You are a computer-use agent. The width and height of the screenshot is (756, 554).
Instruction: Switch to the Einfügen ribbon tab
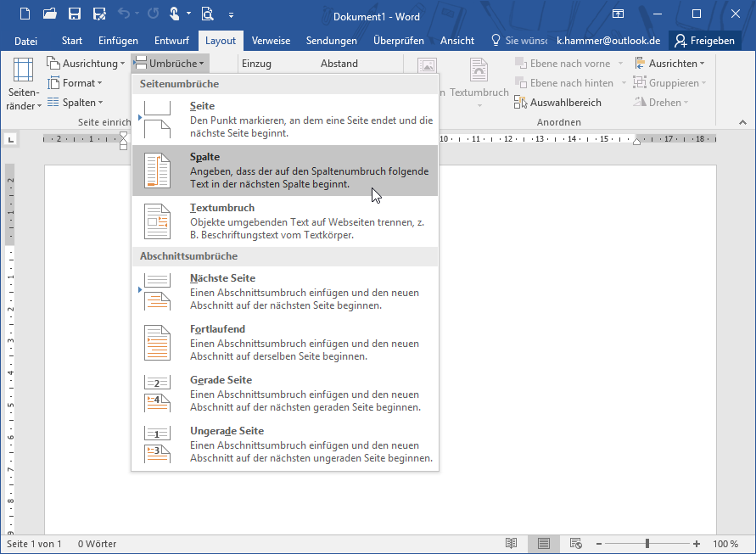(x=118, y=41)
